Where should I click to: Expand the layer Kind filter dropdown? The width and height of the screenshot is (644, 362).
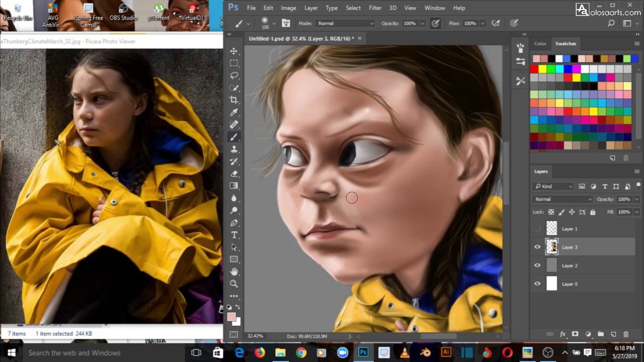click(553, 187)
